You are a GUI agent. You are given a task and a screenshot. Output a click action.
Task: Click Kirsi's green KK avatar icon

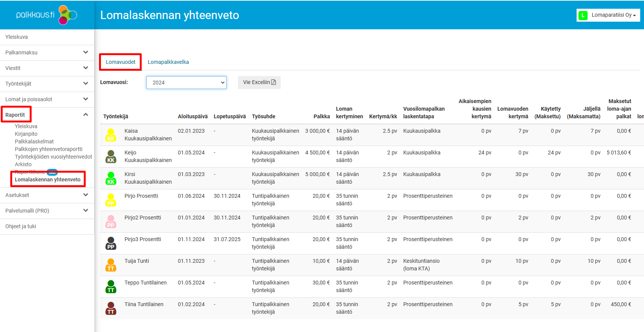(111, 178)
